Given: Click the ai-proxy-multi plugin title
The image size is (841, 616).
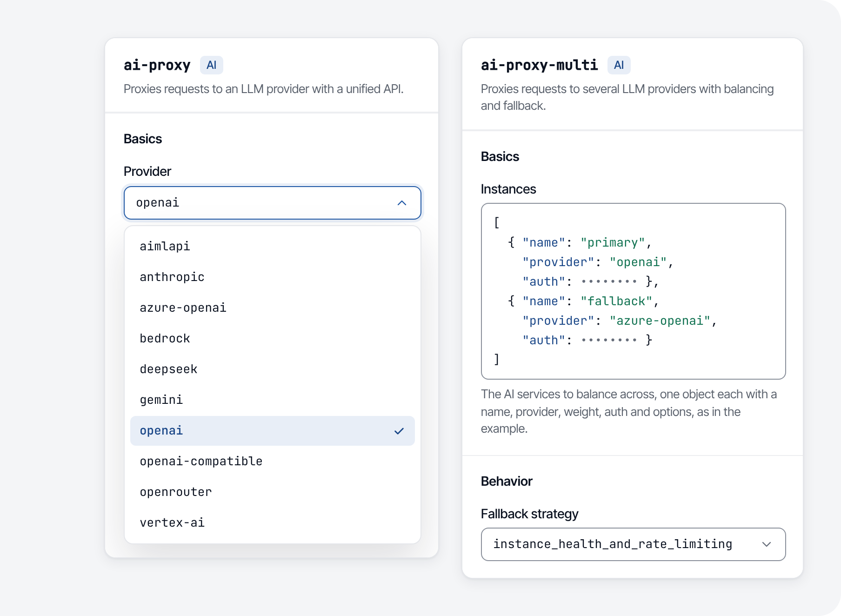Looking at the screenshot, I should (x=539, y=65).
